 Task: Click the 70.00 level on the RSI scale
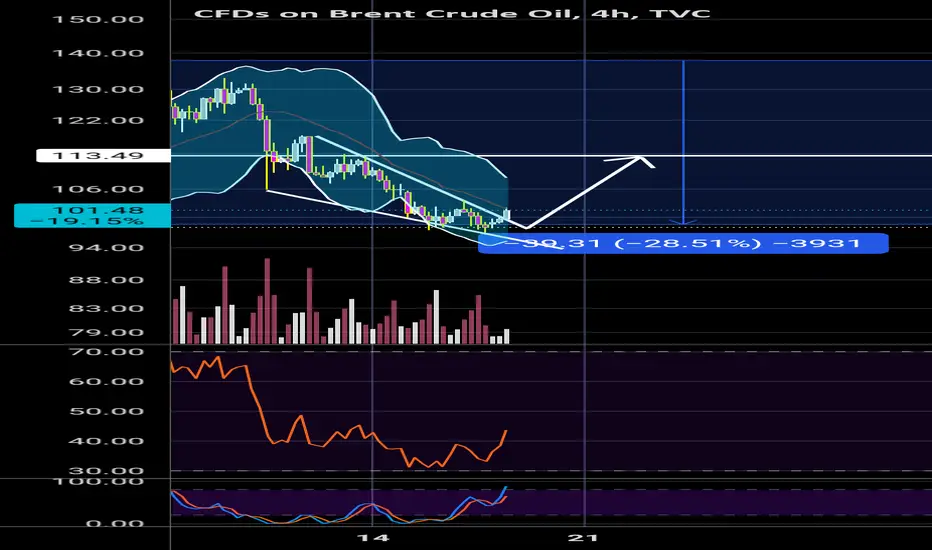tap(106, 351)
